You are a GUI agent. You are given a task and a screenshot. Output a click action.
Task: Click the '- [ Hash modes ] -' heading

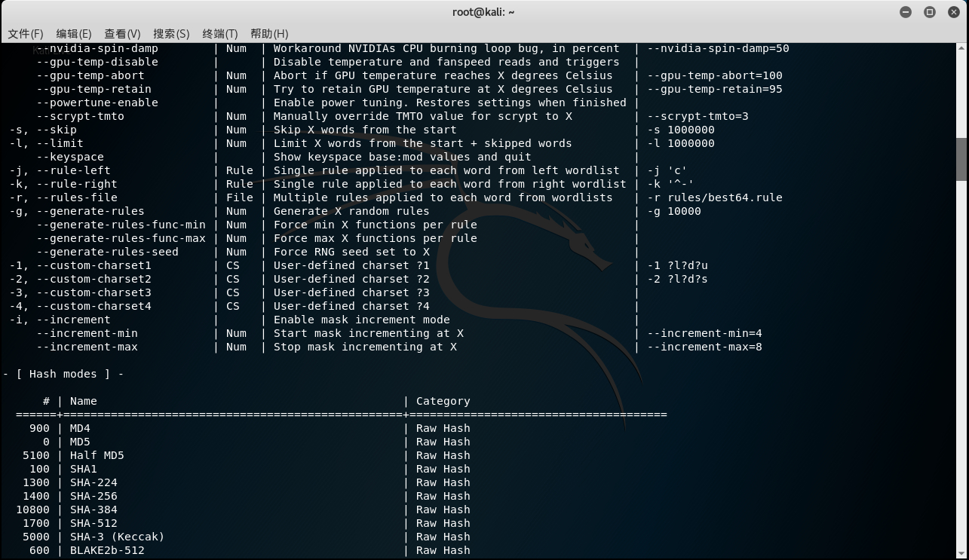[x=63, y=374]
